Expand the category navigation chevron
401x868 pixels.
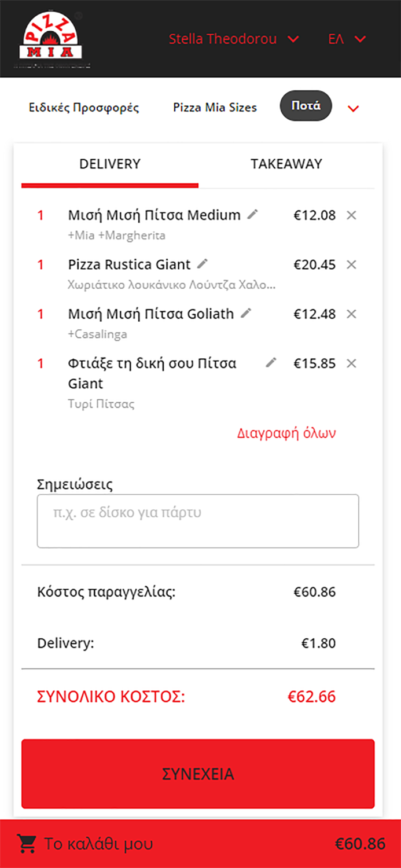click(354, 108)
